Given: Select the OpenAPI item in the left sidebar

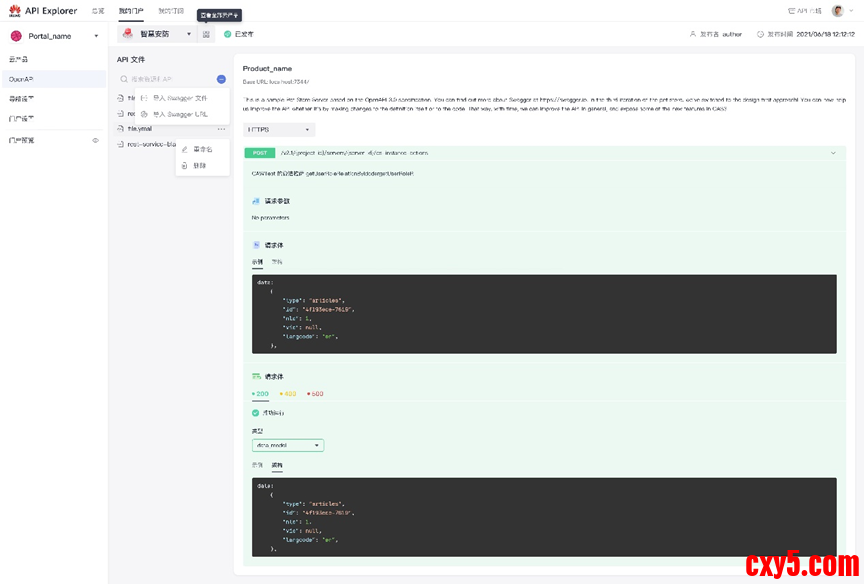Looking at the screenshot, I should click(22, 79).
